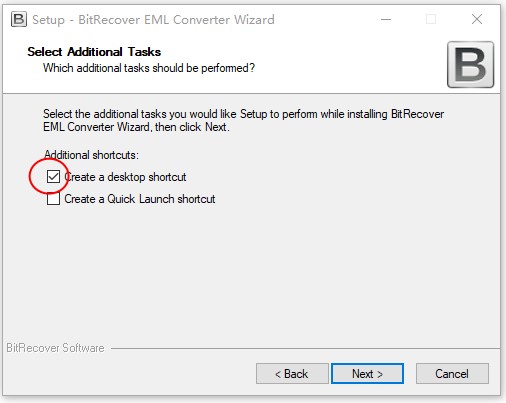Click the 'BitRecover Software' footer label

coord(55,348)
